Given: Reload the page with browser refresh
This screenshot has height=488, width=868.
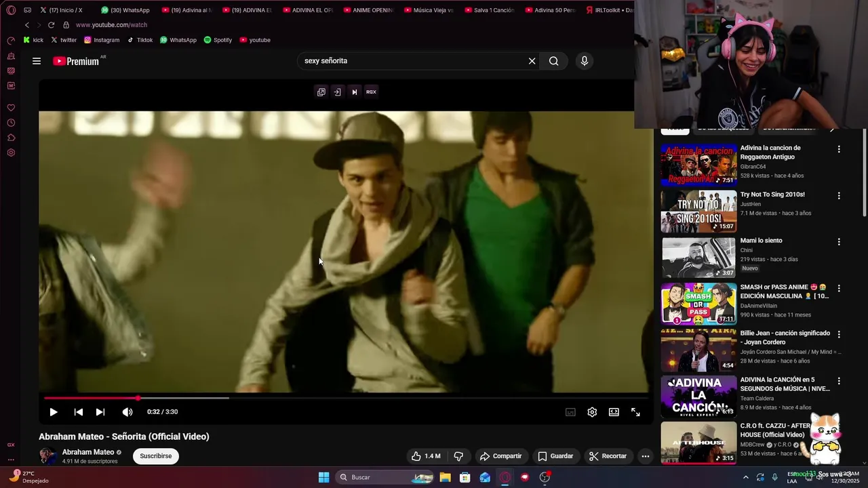Looking at the screenshot, I should point(51,25).
